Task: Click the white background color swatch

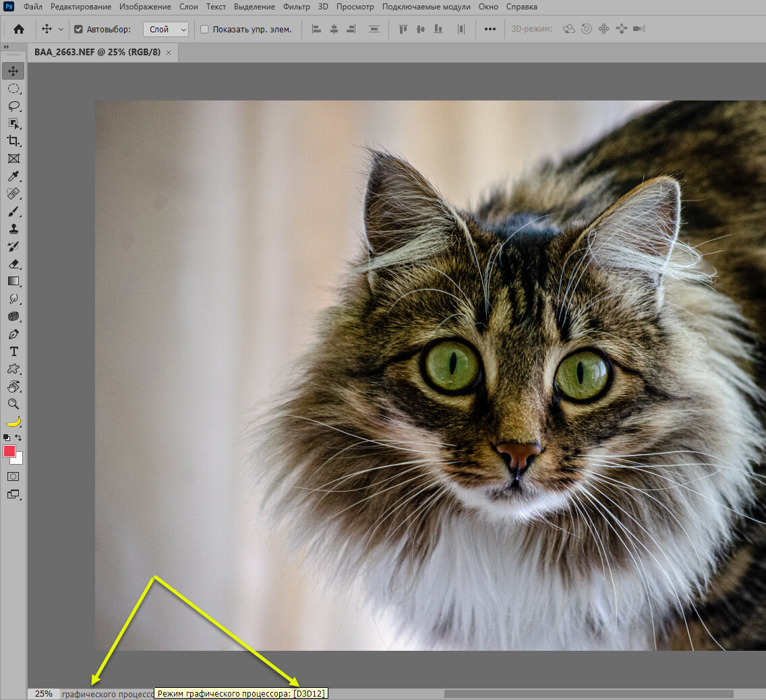Action: coord(18,460)
